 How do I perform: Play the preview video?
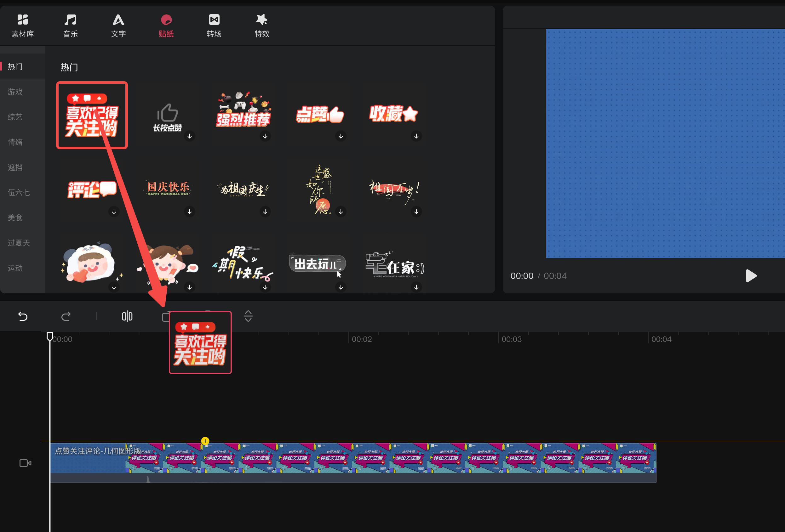coord(751,276)
